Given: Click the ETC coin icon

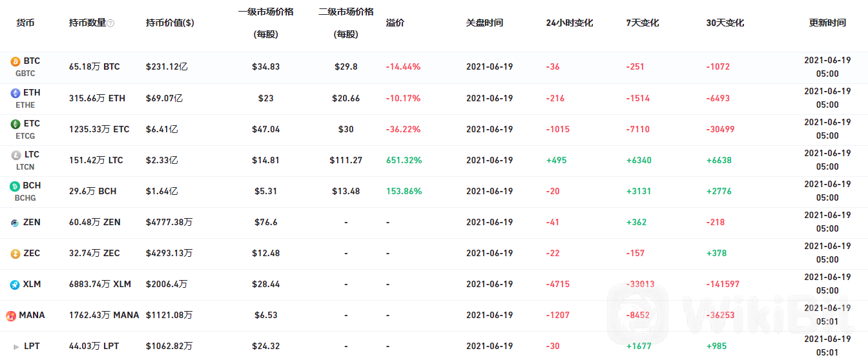Looking at the screenshot, I should (x=15, y=124).
